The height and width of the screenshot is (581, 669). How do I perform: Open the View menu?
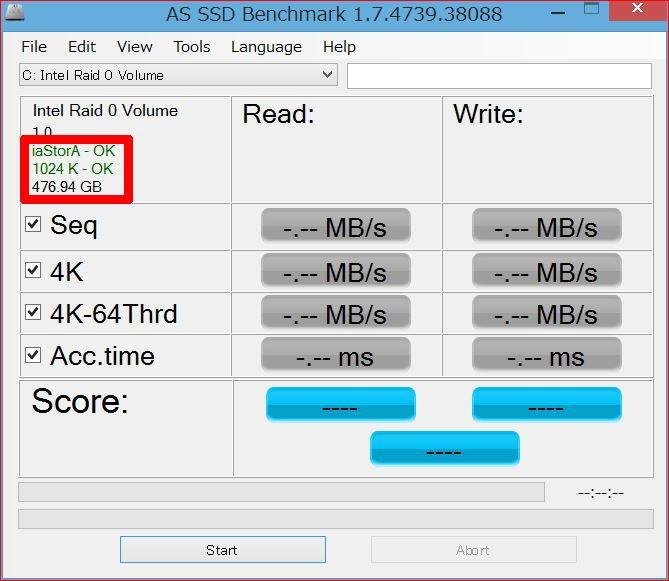click(135, 46)
